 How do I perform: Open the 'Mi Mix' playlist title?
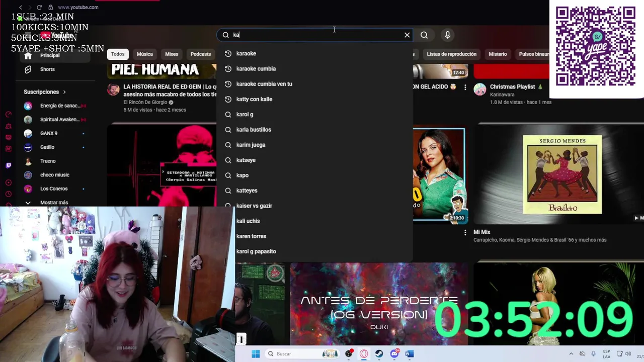(481, 232)
